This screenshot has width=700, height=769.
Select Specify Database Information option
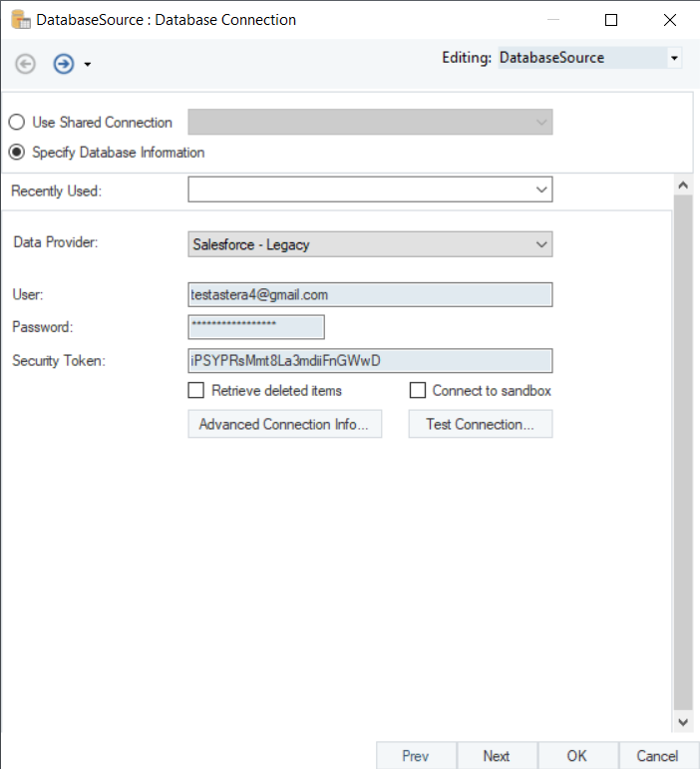click(17, 153)
